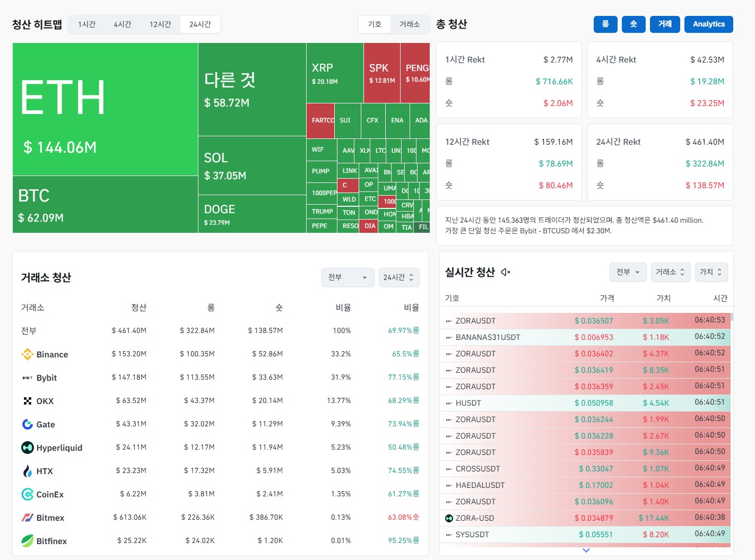This screenshot has width=755, height=560.
Task: Select the 기호 heatmap view
Action: click(x=375, y=24)
